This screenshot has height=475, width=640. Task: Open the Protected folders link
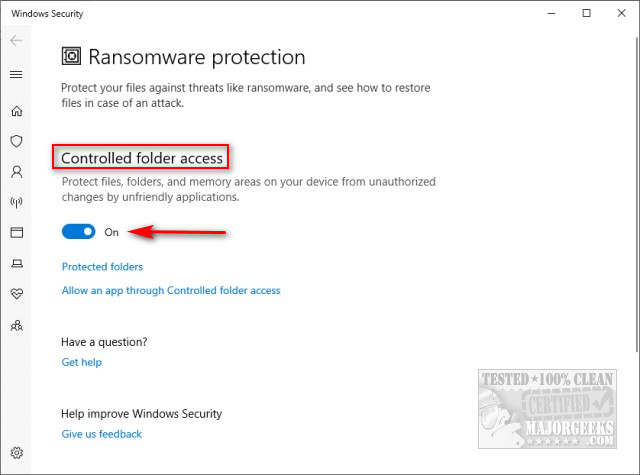point(102,266)
